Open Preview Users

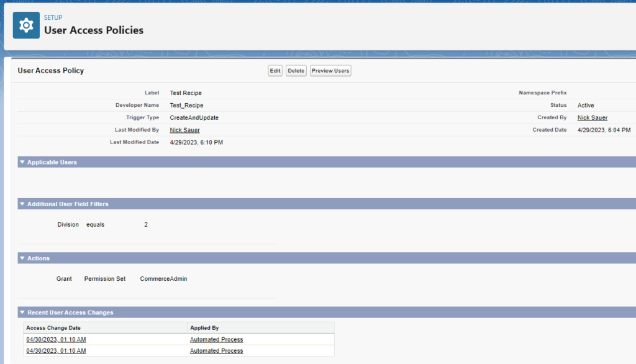[x=330, y=71]
